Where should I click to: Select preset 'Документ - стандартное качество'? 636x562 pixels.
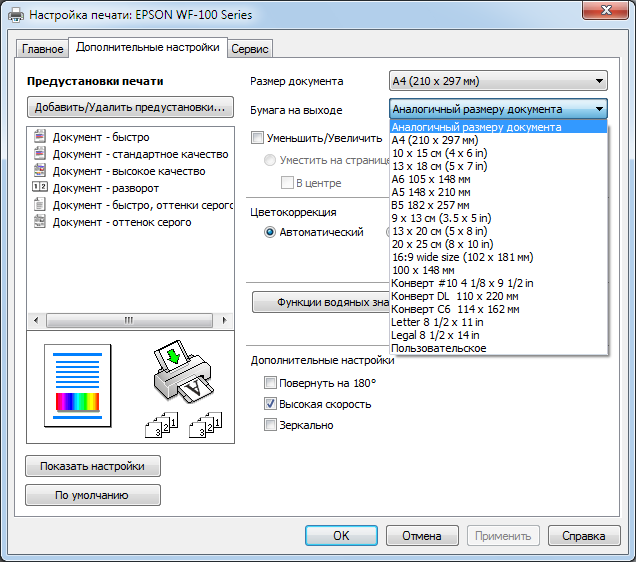click(140, 154)
